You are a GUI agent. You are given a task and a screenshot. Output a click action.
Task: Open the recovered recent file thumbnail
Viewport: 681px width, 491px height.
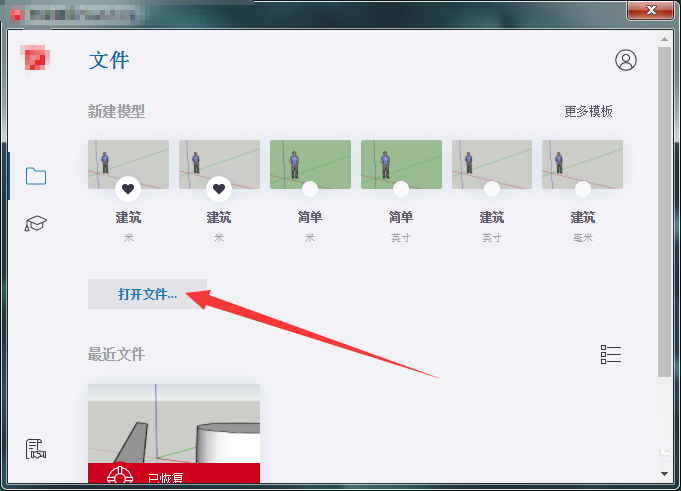[174, 433]
